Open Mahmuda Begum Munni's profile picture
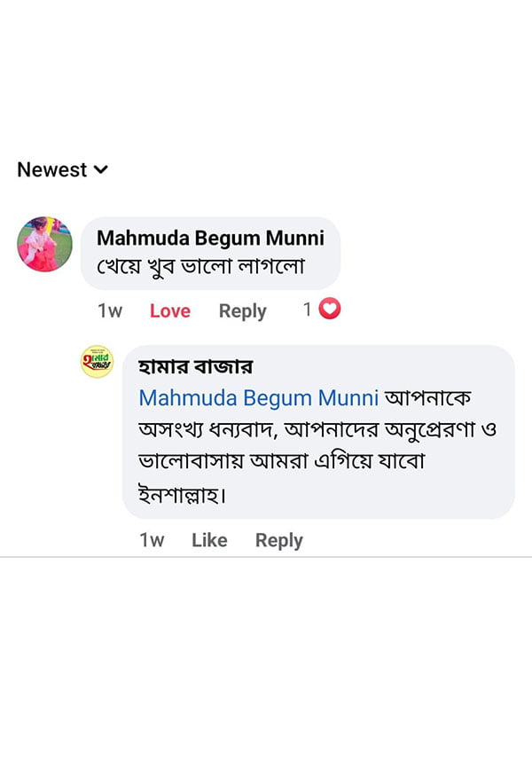This screenshot has height=776, width=532. point(44,244)
